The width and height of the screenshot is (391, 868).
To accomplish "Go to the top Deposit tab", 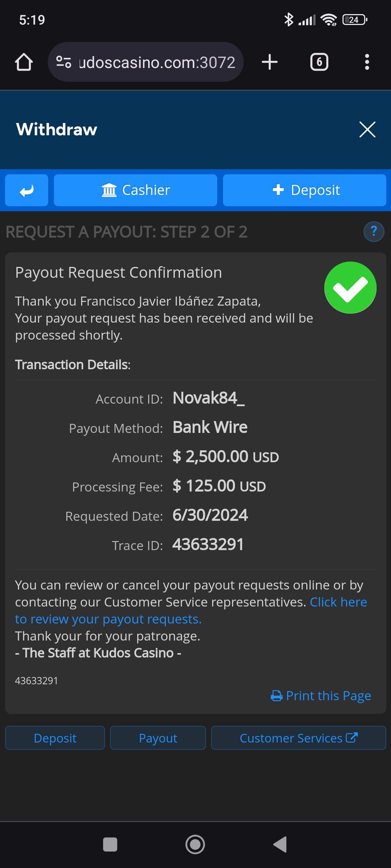I will pos(304,190).
